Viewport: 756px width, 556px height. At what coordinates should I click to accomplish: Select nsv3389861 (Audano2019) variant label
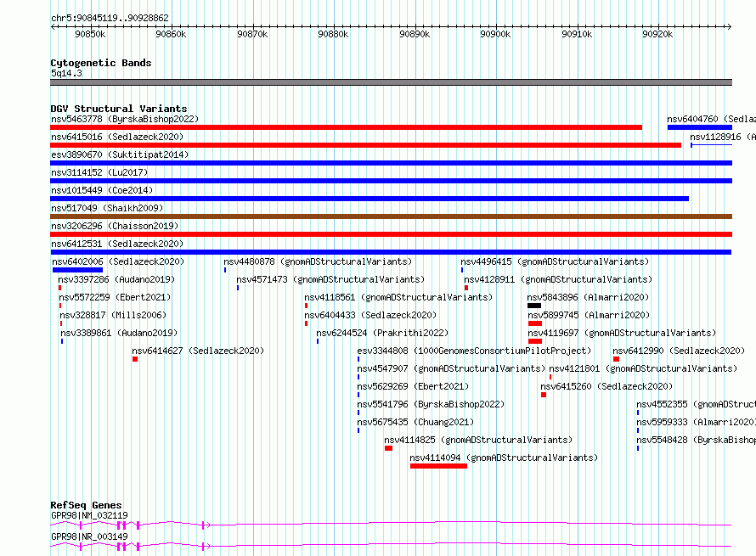click(119, 333)
